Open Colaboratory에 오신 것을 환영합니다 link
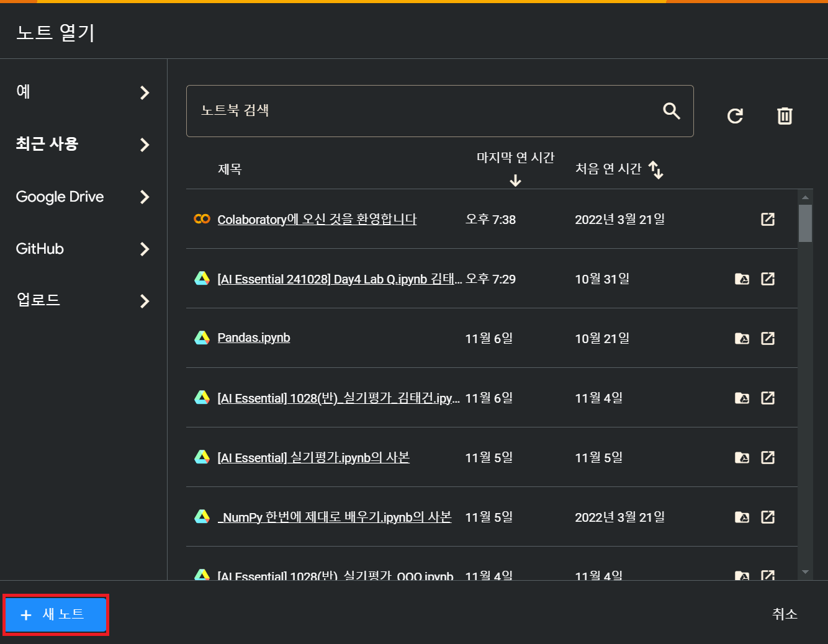 click(317, 219)
